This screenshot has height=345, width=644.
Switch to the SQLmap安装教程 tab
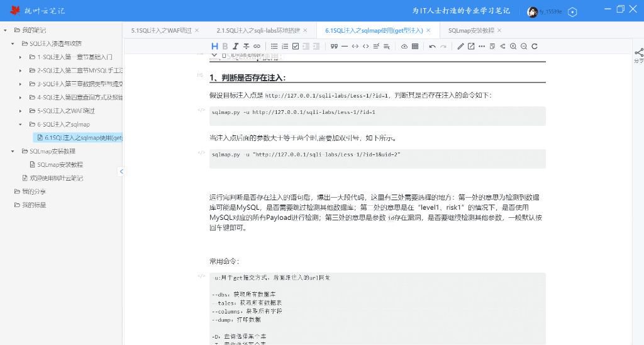tap(471, 30)
